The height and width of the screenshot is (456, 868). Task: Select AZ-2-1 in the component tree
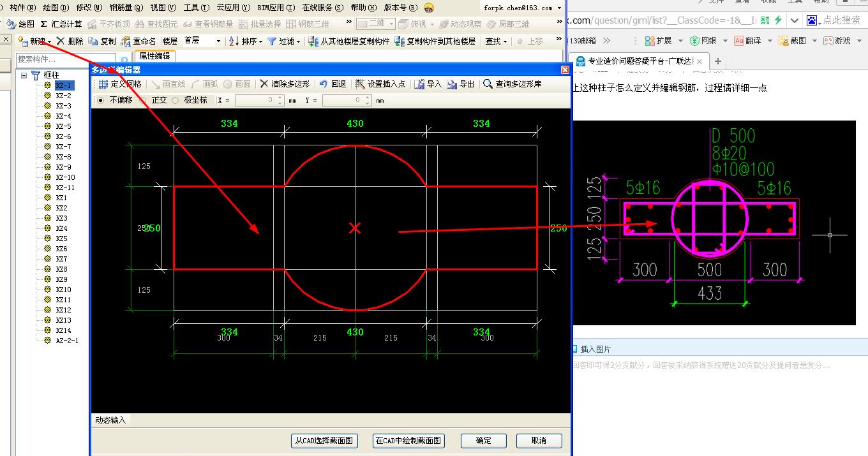(x=67, y=341)
